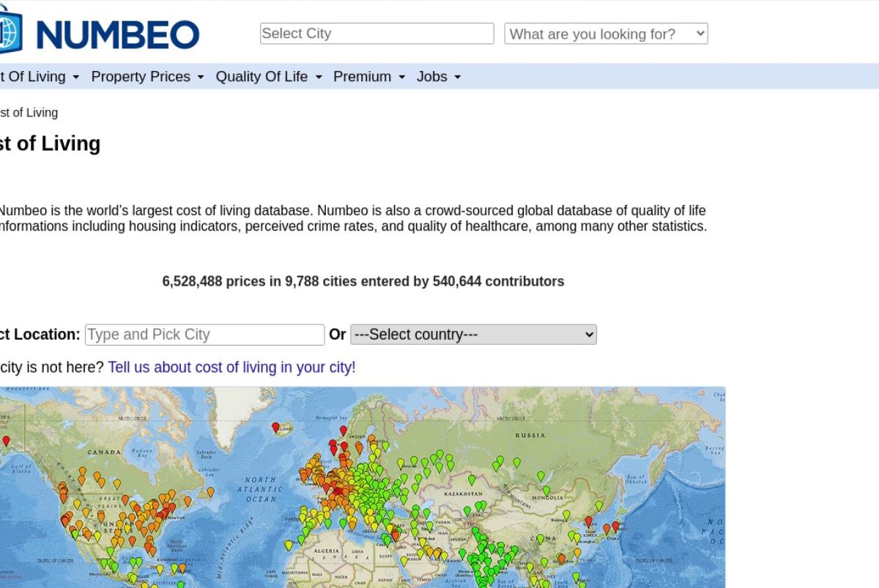Image resolution: width=879 pixels, height=588 pixels.
Task: Click the MONGOLIA label on the map
Action: (548, 497)
